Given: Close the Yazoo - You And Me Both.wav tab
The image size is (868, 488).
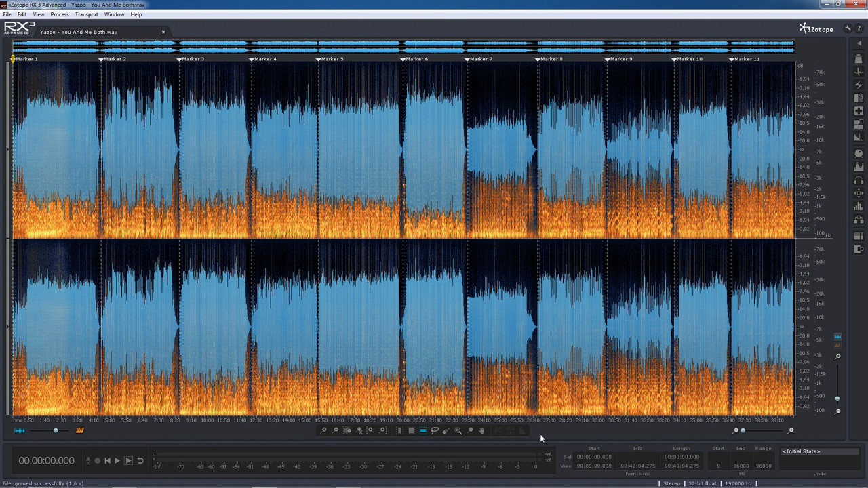Looking at the screenshot, I should 163,32.
